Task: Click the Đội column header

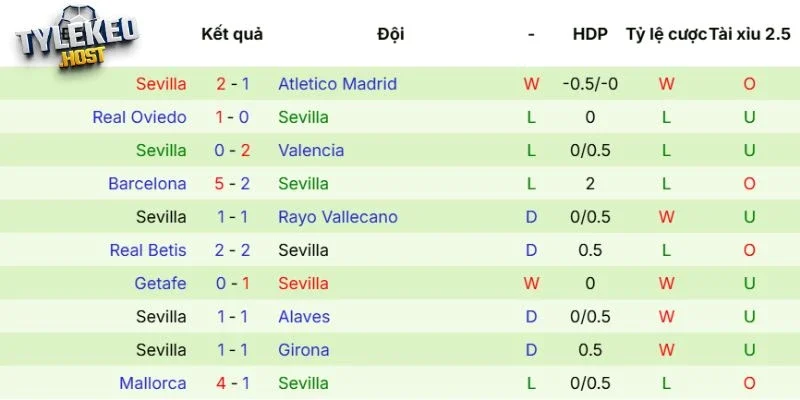Action: pyautogui.click(x=390, y=34)
